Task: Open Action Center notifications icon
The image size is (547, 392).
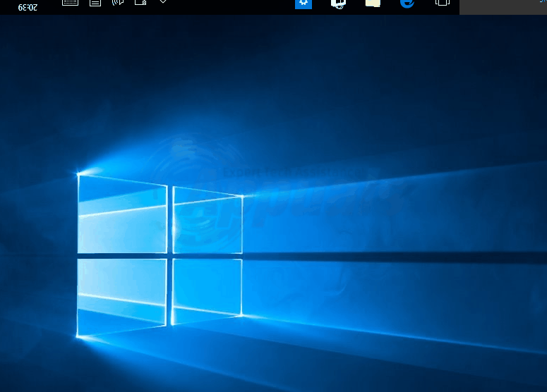Action: click(x=95, y=3)
